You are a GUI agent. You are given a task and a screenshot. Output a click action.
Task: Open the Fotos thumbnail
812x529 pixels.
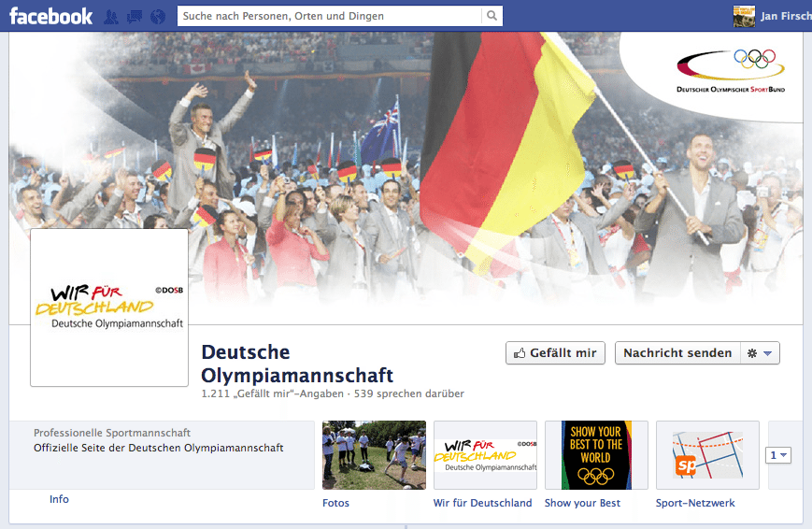(x=374, y=455)
